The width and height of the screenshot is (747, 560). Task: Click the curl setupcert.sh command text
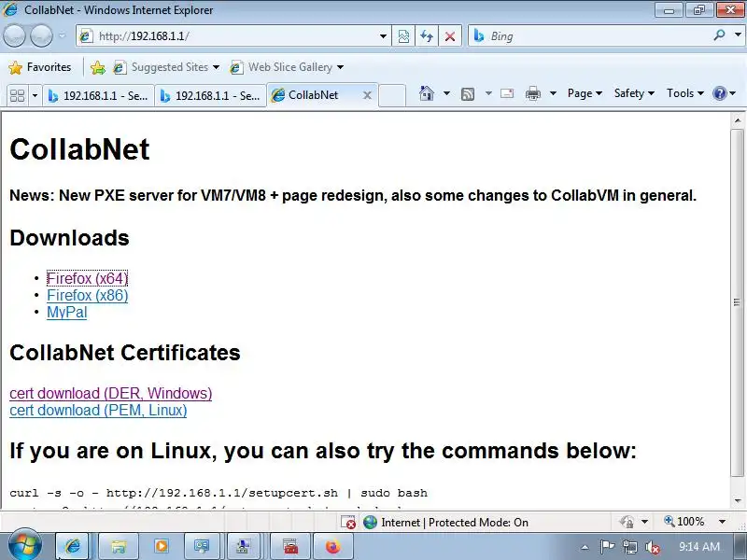[x=218, y=493]
